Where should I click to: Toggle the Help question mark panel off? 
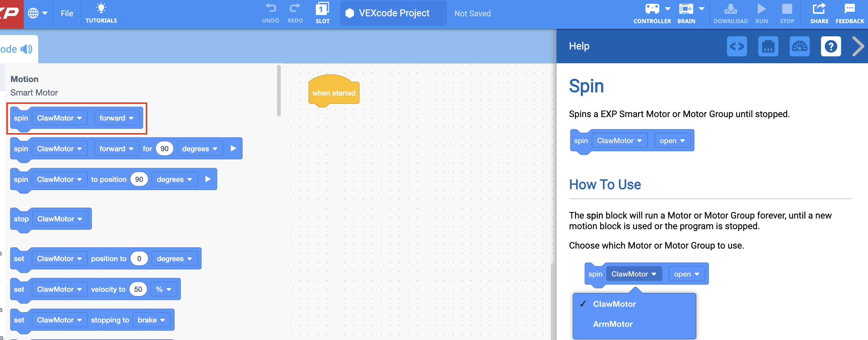[x=831, y=46]
